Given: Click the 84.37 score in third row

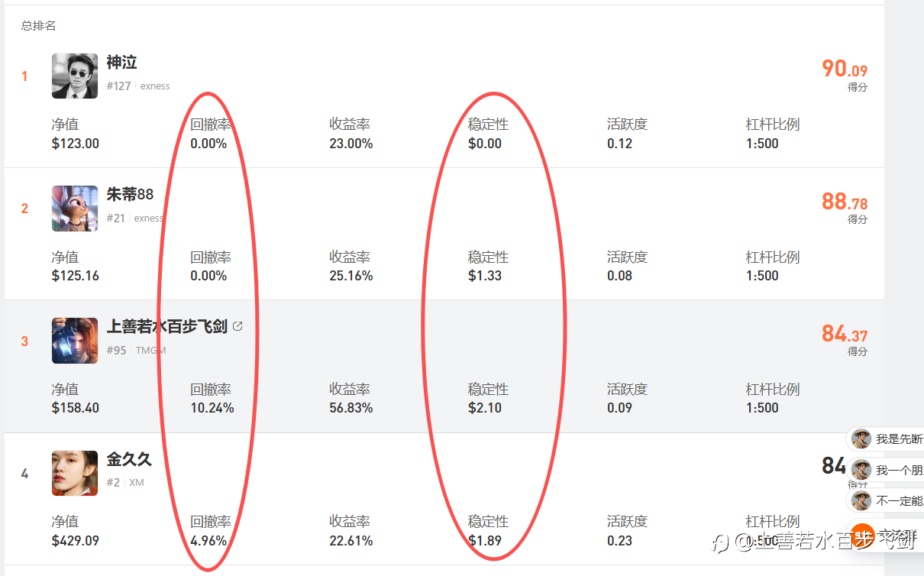Looking at the screenshot, I should click(844, 334).
